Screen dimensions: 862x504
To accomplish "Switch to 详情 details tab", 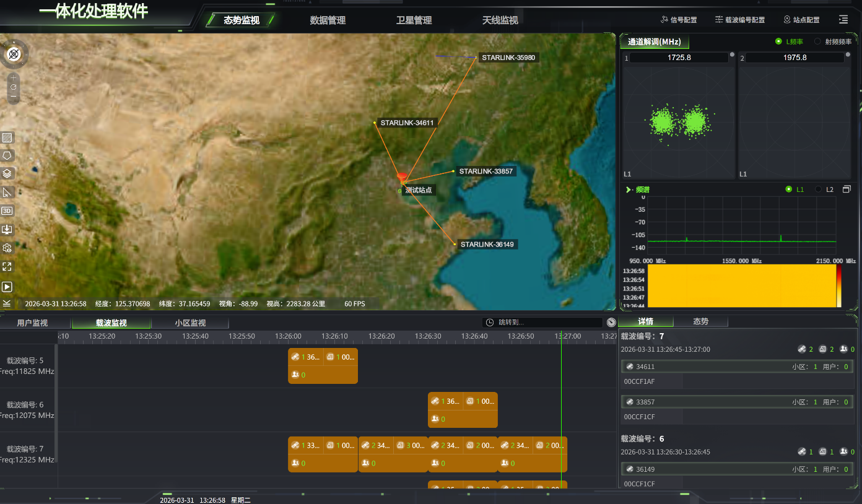I will click(646, 322).
